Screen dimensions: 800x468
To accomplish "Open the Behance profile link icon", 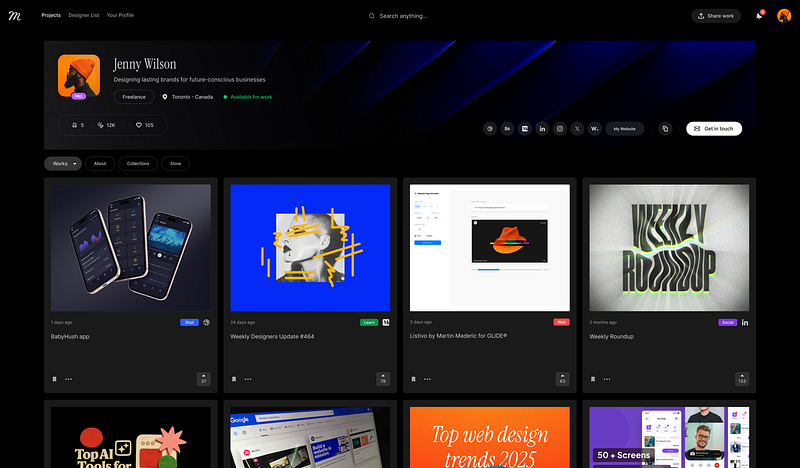I will pos(507,129).
